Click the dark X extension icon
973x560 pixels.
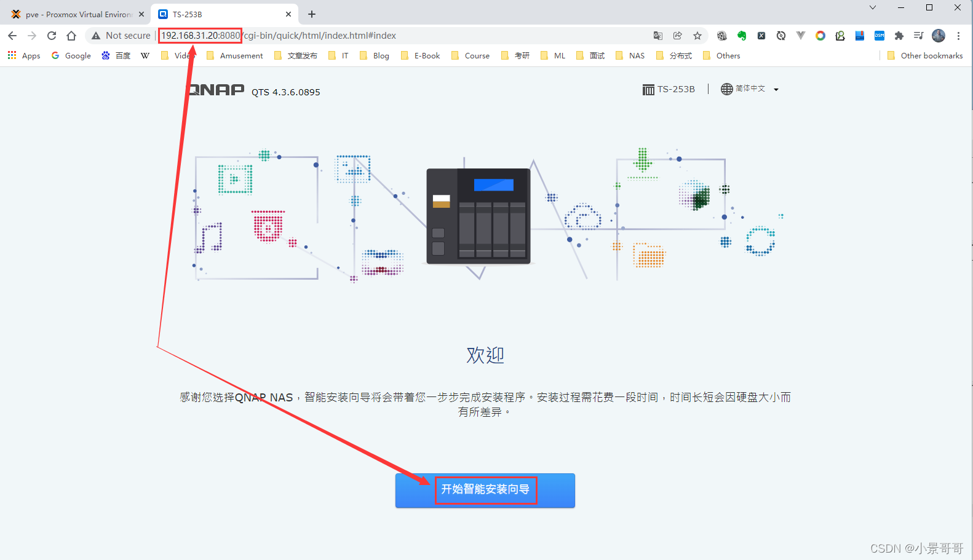761,36
